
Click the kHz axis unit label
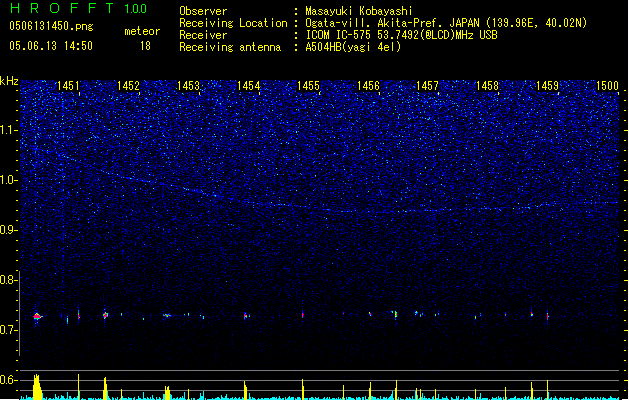(x=9, y=81)
